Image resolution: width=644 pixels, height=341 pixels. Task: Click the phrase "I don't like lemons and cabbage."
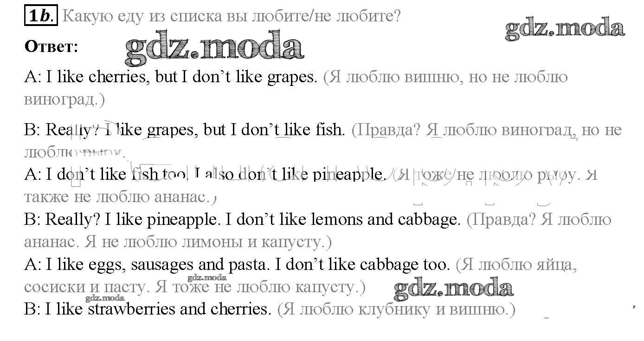[342, 219]
